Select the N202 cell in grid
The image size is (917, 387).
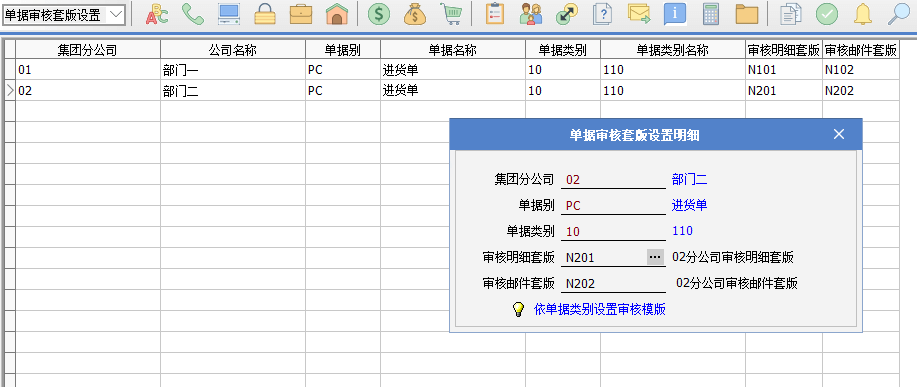[x=861, y=91]
